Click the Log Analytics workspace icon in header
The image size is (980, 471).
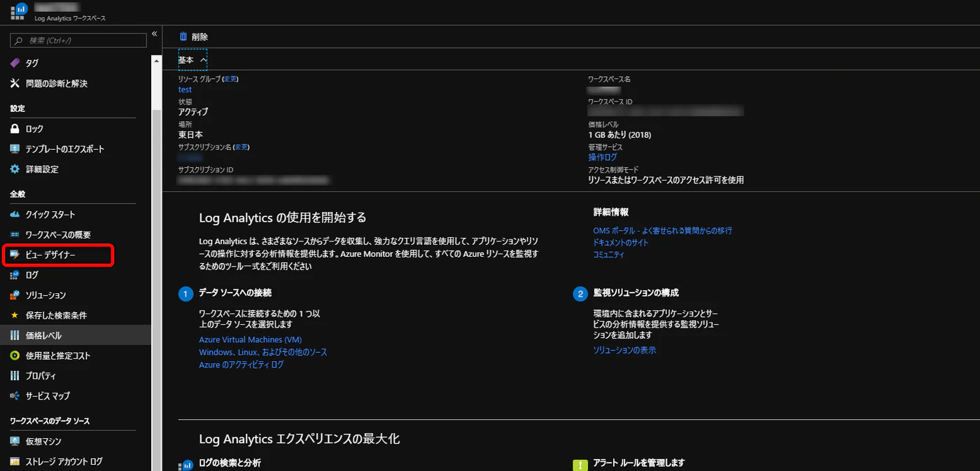(18, 12)
